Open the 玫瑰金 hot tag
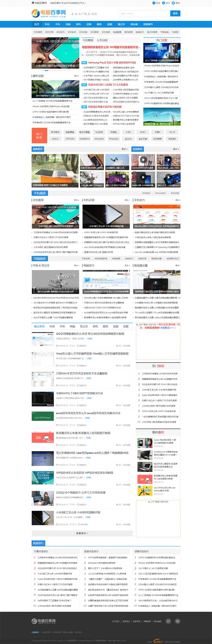Viewport: 212px width, 644px height. click(114, 132)
